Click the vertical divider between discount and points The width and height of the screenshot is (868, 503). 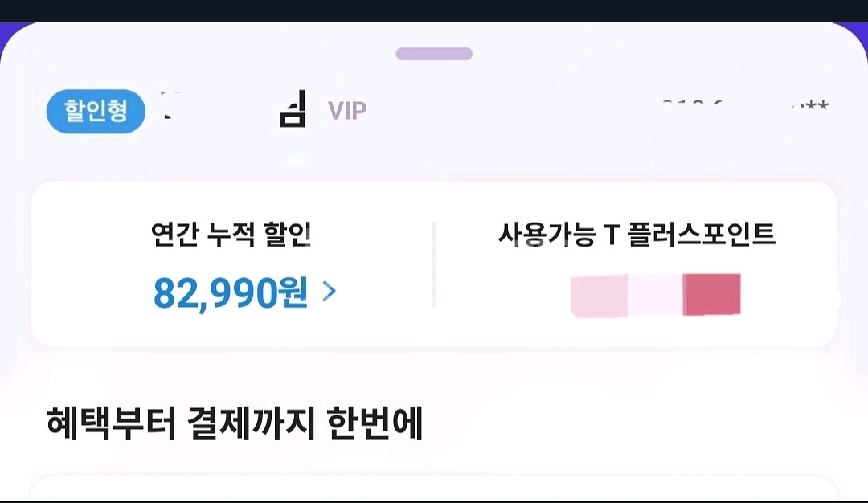point(434,264)
